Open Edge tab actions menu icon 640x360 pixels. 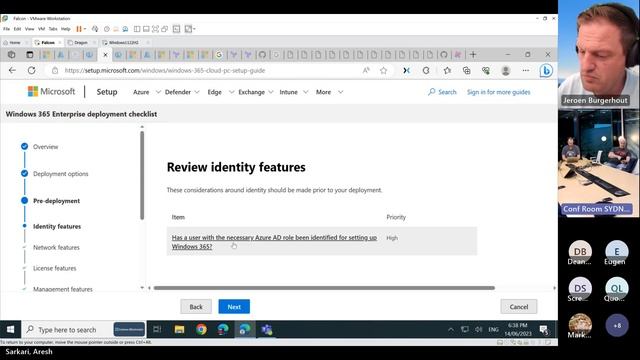click(29, 54)
